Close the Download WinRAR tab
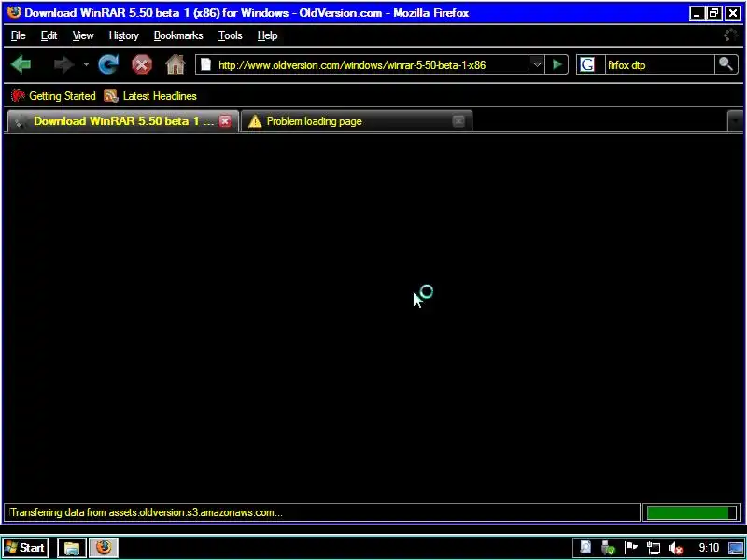Image resolution: width=747 pixels, height=560 pixels. coord(225,121)
